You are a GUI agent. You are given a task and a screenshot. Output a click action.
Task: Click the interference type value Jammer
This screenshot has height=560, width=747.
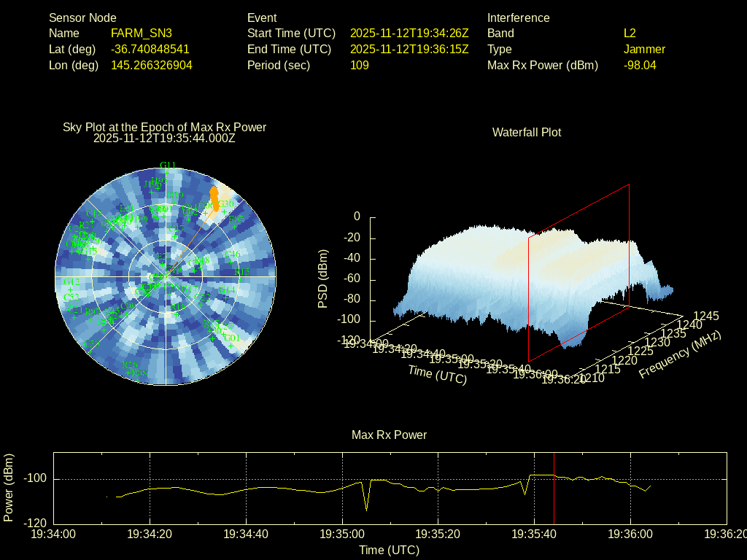(x=644, y=49)
